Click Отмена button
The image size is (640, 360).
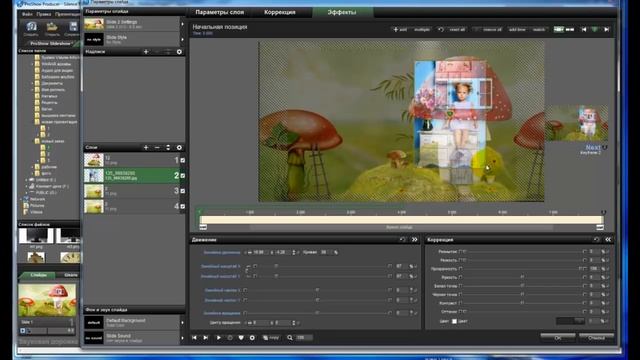pos(596,338)
